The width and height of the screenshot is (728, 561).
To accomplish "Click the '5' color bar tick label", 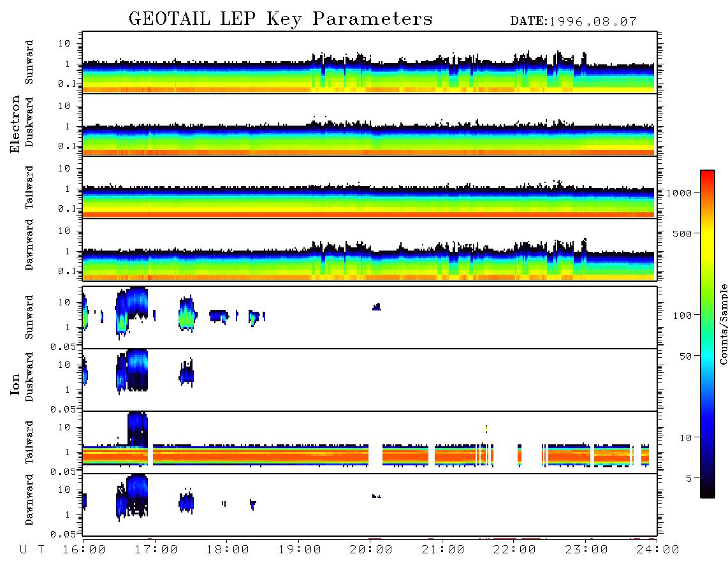I will [x=688, y=479].
